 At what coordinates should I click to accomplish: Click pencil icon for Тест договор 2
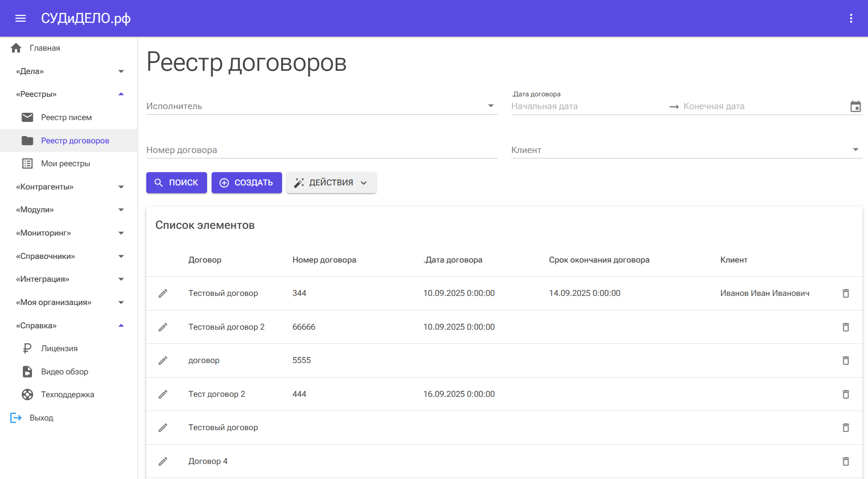[163, 394]
